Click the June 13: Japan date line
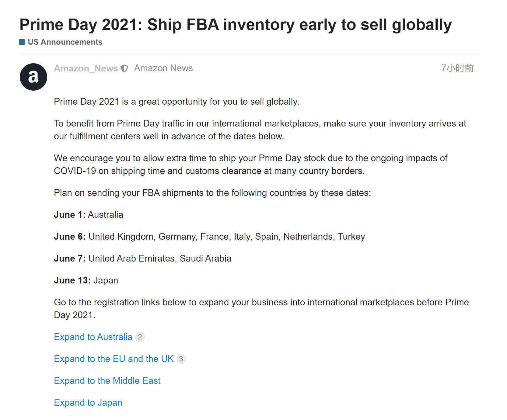507x420 pixels. (x=86, y=280)
